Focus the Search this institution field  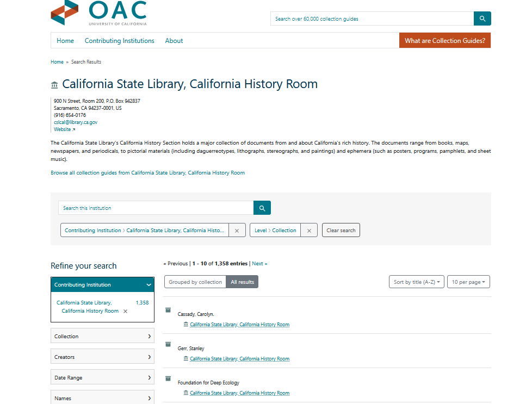point(156,208)
